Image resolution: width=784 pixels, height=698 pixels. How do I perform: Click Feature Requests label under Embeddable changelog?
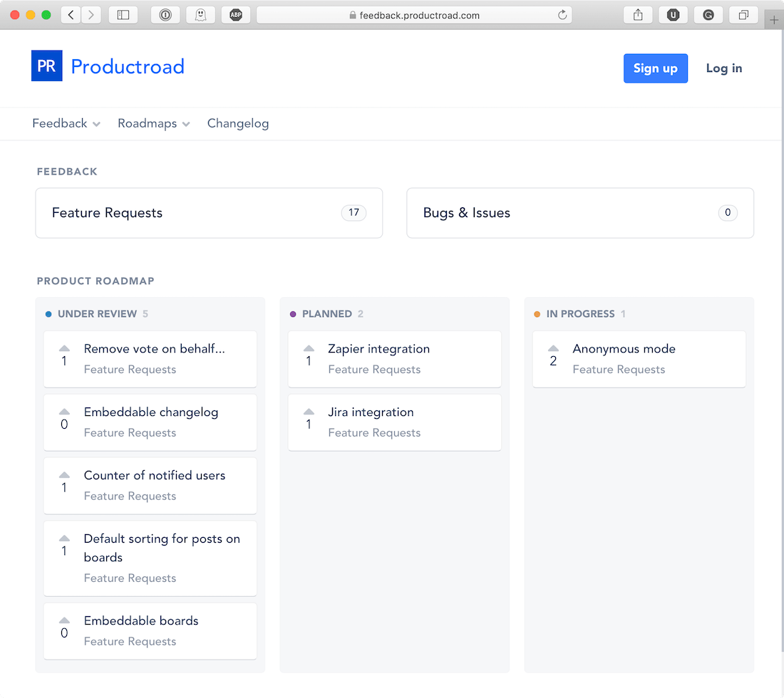[x=130, y=433]
